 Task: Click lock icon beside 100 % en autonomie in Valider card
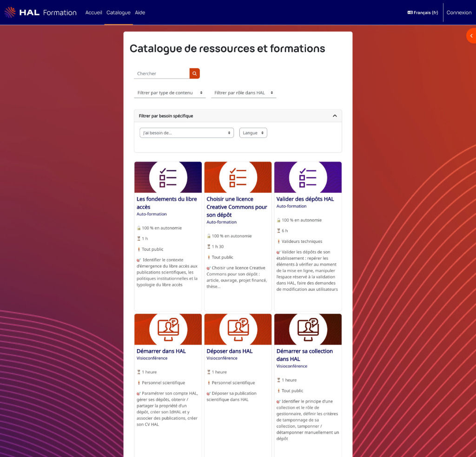[x=278, y=220]
